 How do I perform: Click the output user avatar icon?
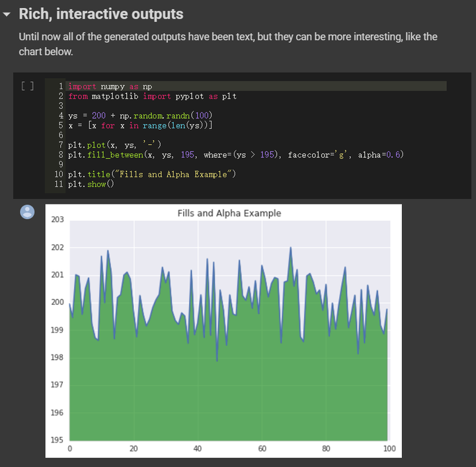pyautogui.click(x=28, y=212)
